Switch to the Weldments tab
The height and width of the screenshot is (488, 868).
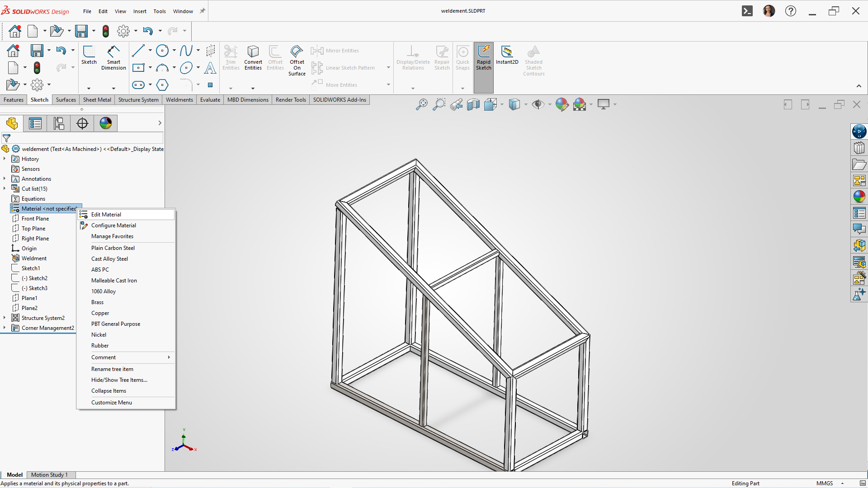(x=179, y=99)
